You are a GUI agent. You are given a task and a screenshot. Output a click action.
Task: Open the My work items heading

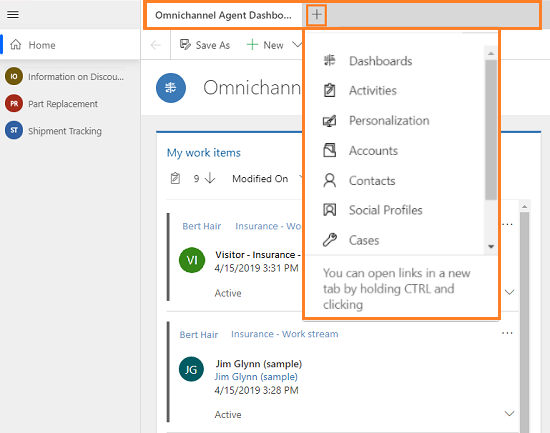coord(204,153)
